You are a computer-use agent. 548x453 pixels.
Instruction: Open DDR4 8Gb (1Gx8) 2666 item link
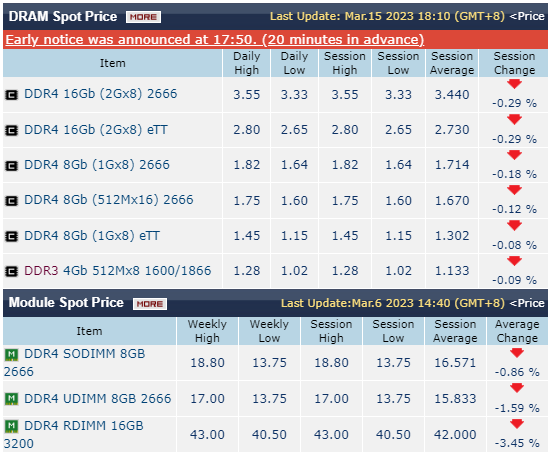(x=97, y=165)
